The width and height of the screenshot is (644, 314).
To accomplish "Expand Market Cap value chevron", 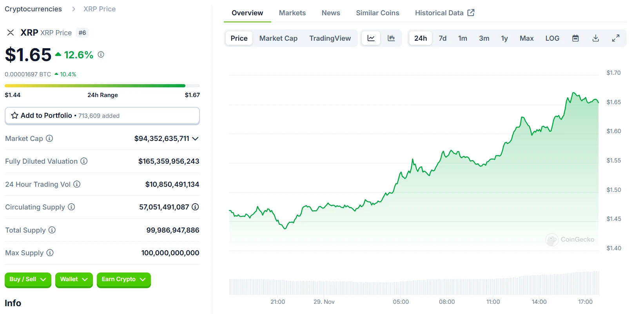I will pyautogui.click(x=195, y=139).
